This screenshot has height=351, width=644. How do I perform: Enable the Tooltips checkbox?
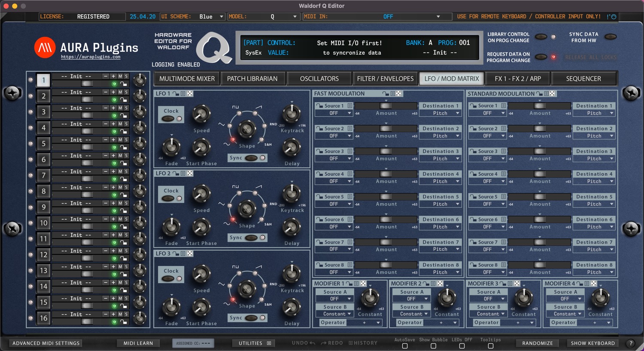[x=491, y=346]
